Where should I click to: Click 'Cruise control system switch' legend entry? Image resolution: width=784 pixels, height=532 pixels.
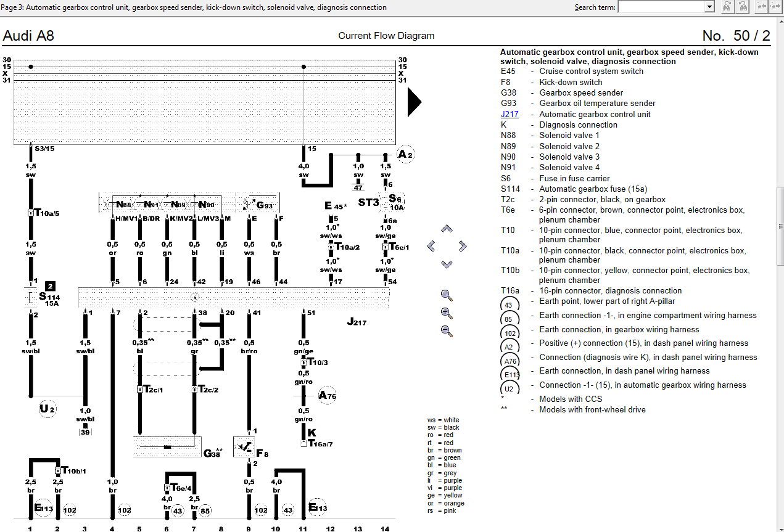(x=591, y=72)
